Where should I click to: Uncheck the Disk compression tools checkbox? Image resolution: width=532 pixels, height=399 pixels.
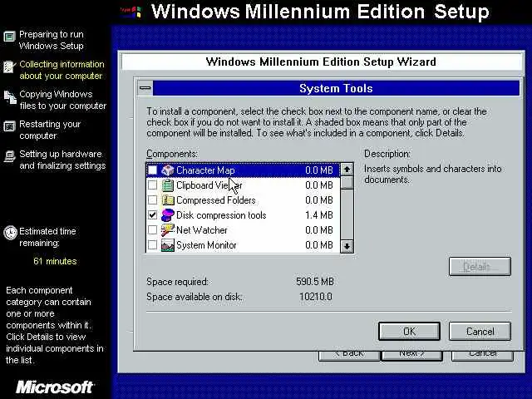coord(152,214)
